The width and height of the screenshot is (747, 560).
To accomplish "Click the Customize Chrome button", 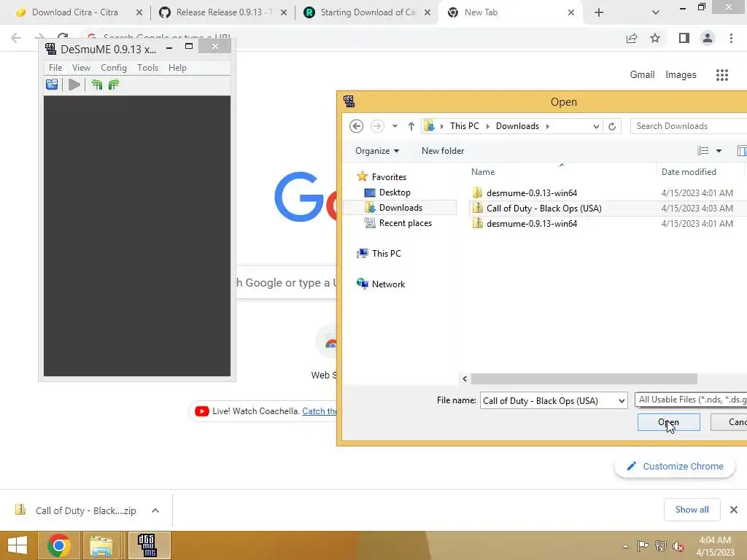I will (x=675, y=466).
